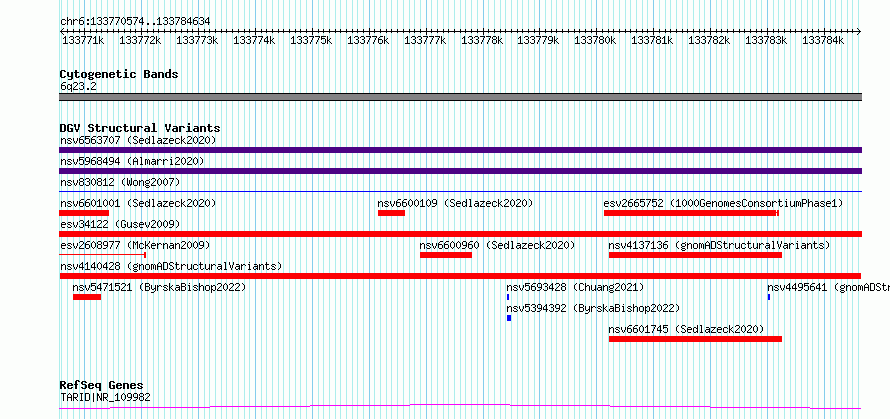Click the nsv830812 (Wong2007) thin blue line
This screenshot has height=419, width=890.
click(460, 192)
